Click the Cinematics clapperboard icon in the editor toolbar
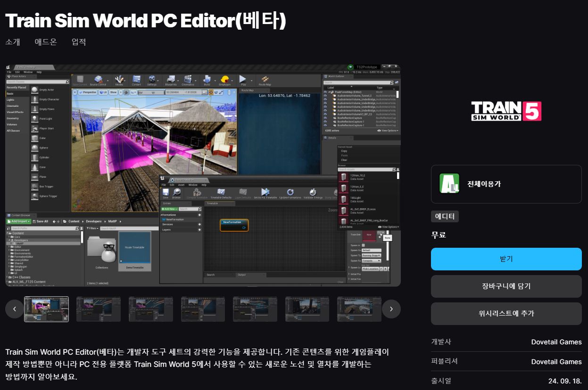The image size is (588, 390). (188, 81)
